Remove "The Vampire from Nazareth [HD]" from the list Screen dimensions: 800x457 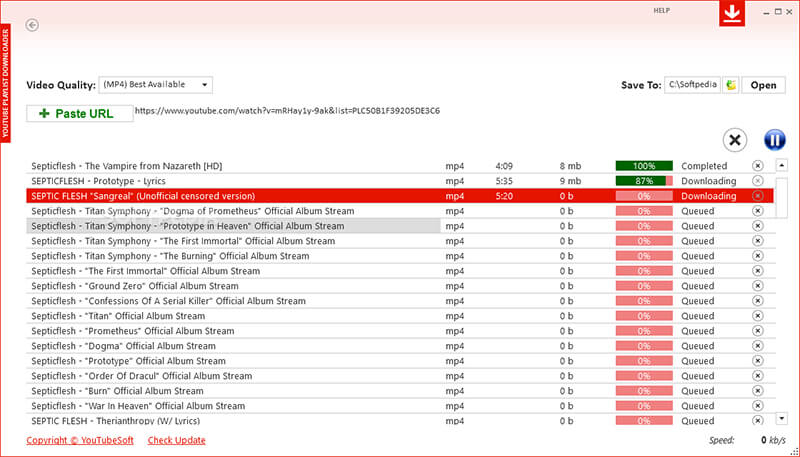[x=758, y=166]
